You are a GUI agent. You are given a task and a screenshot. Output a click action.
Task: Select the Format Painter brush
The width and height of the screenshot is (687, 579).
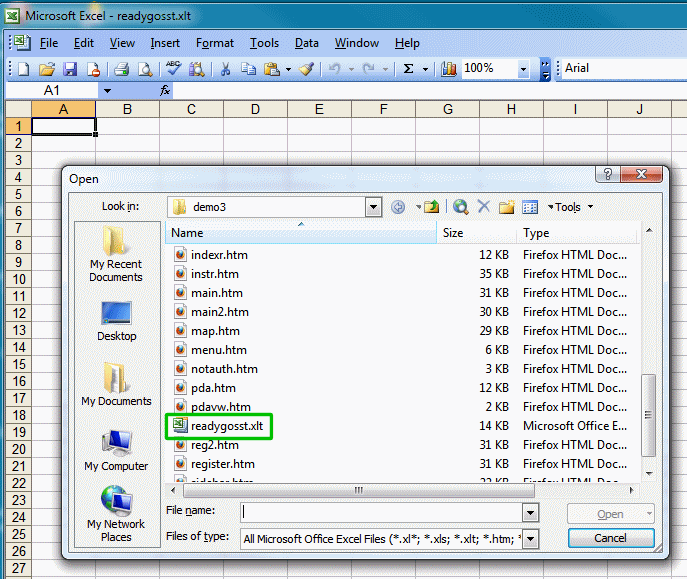pyautogui.click(x=307, y=69)
